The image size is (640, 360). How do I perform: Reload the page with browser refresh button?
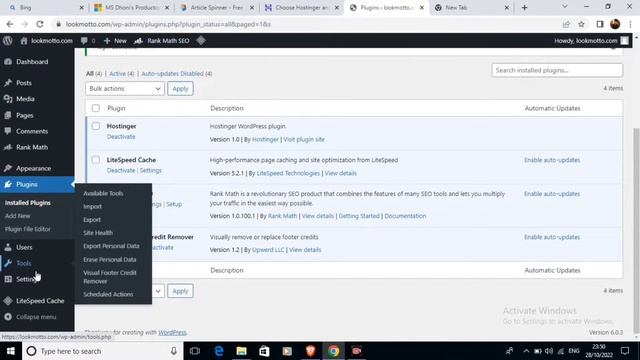coord(40,24)
